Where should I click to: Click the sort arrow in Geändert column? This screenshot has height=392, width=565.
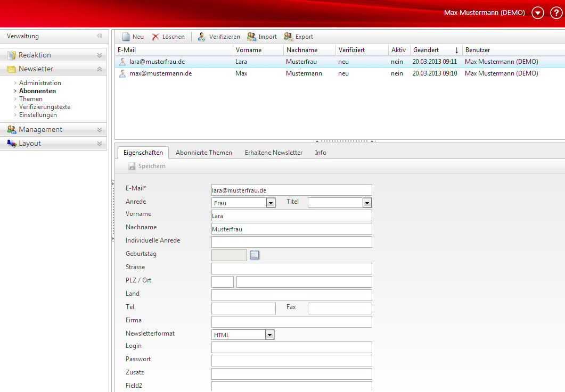[x=456, y=50]
